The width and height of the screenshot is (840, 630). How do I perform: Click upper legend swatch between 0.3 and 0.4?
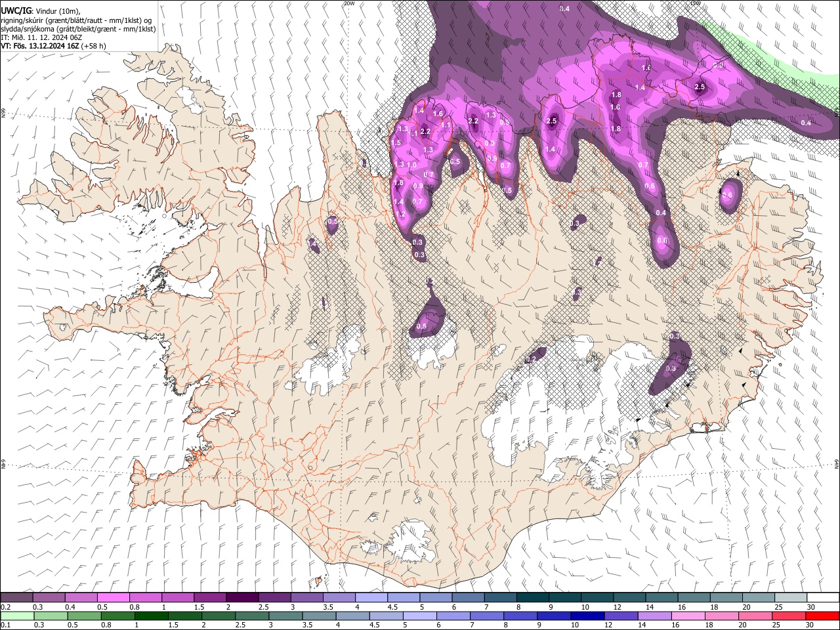(49, 598)
